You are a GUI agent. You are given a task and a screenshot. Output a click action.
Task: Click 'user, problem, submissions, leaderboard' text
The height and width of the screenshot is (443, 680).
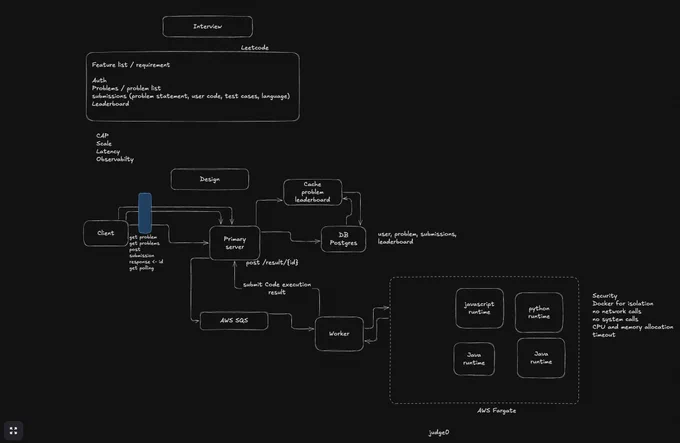[x=417, y=238]
